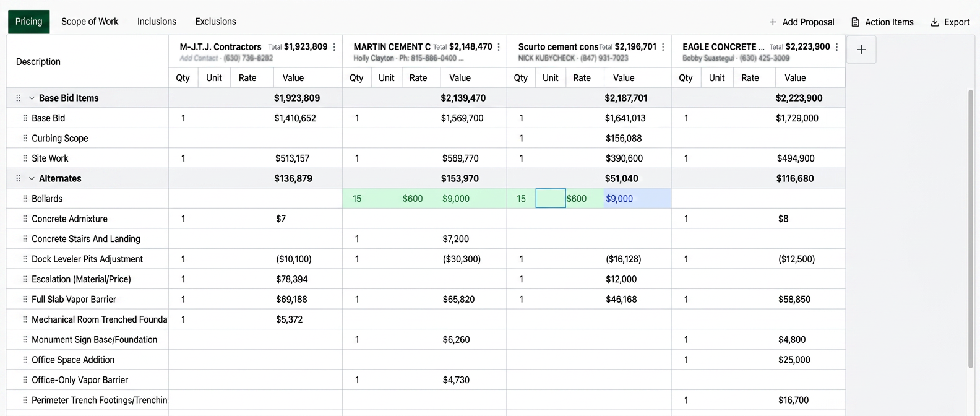Viewport: 980px width, 416px height.
Task: Select MARTIN Dock Leveler value ($30,300)
Action: click(x=462, y=259)
